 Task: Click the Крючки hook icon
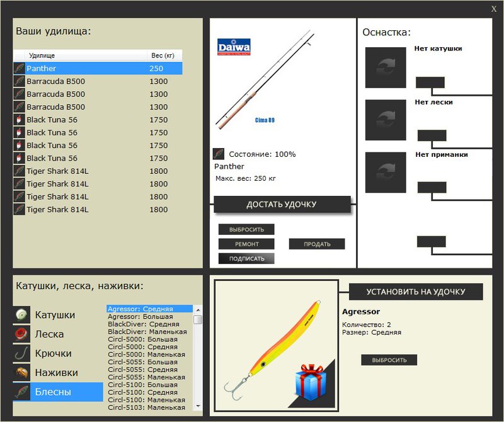tap(21, 353)
